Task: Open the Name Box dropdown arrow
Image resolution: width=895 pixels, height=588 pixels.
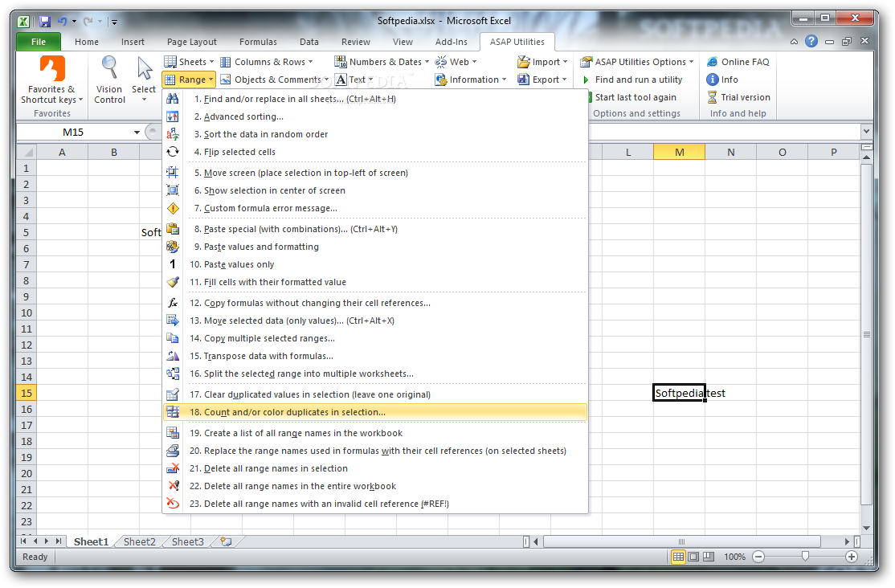Action: 137,133
